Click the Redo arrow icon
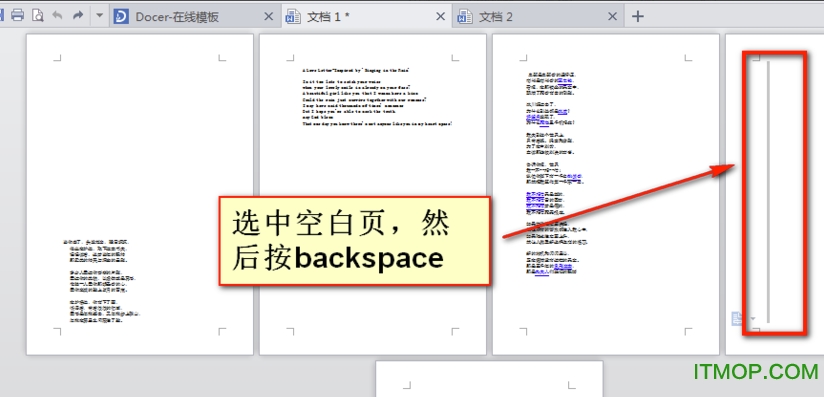 [78, 15]
